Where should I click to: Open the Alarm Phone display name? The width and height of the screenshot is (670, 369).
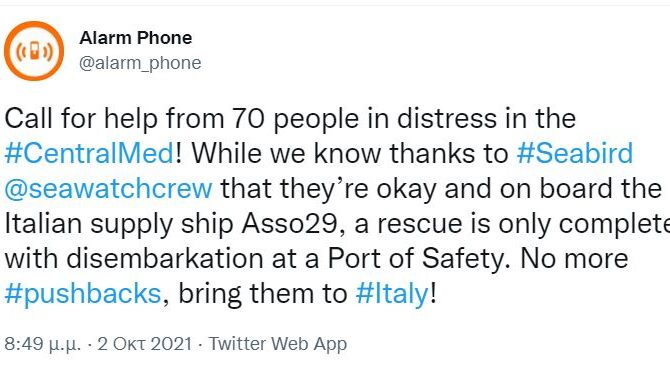click(x=135, y=38)
